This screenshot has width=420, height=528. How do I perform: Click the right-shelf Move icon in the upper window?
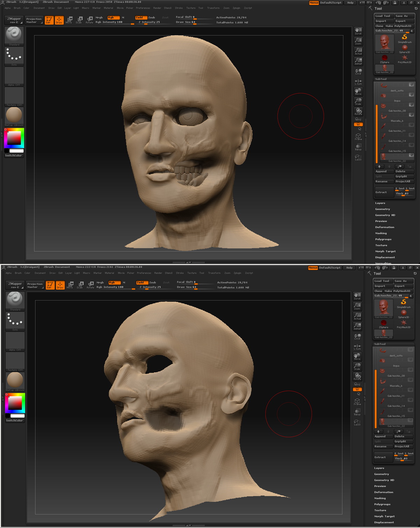[358, 91]
